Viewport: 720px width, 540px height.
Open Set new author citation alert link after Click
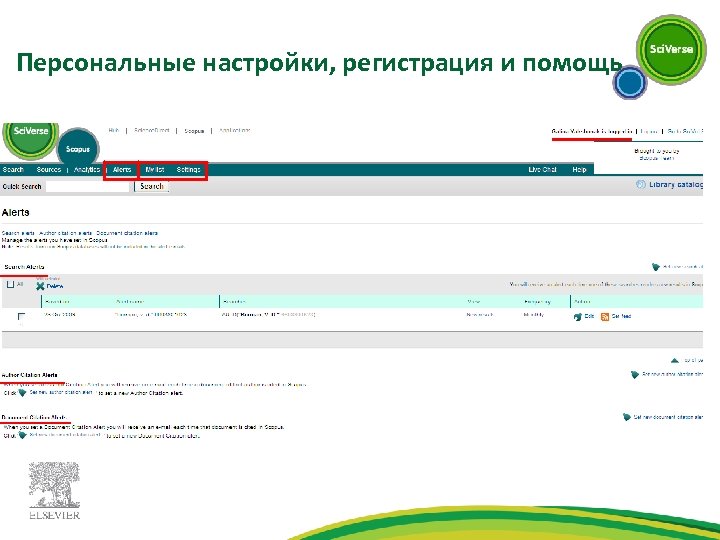pos(62,393)
